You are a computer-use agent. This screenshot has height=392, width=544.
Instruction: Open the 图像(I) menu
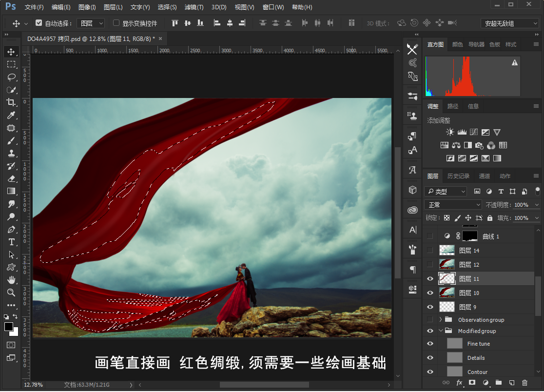(x=87, y=7)
